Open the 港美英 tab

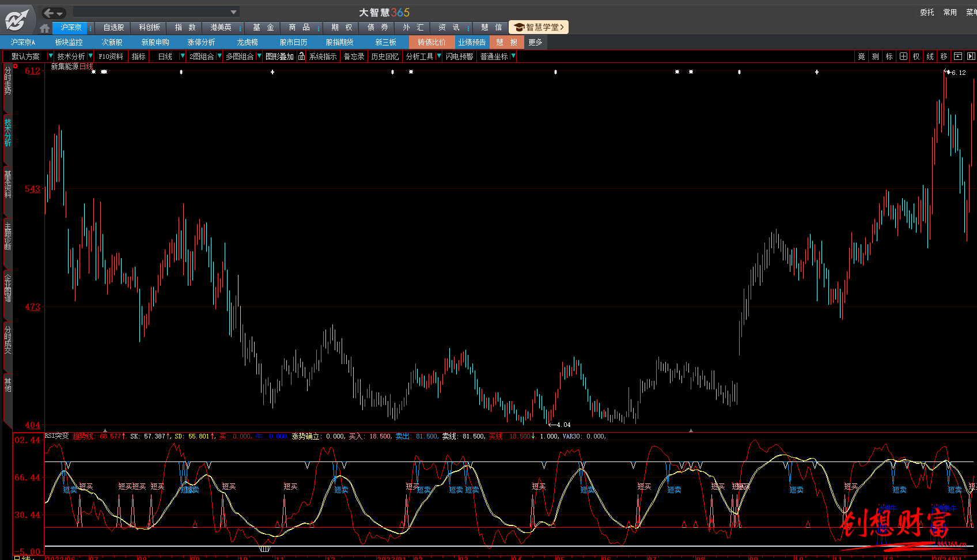tap(221, 27)
